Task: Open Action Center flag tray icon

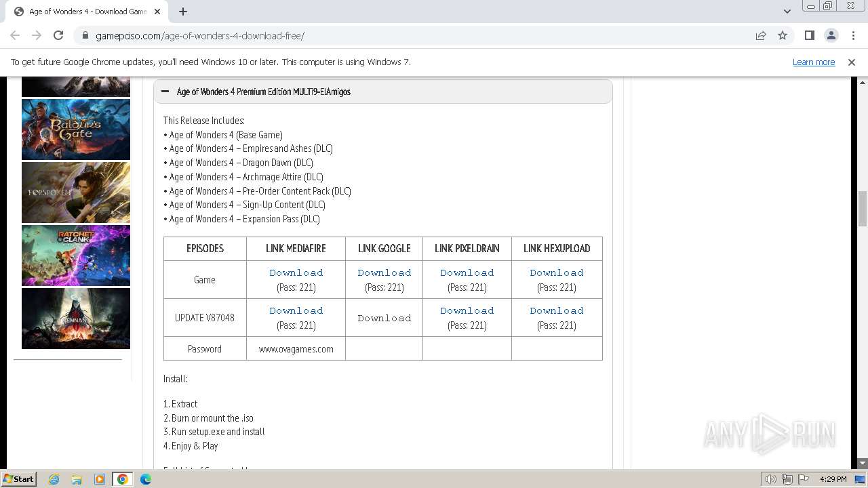Action: [x=804, y=479]
